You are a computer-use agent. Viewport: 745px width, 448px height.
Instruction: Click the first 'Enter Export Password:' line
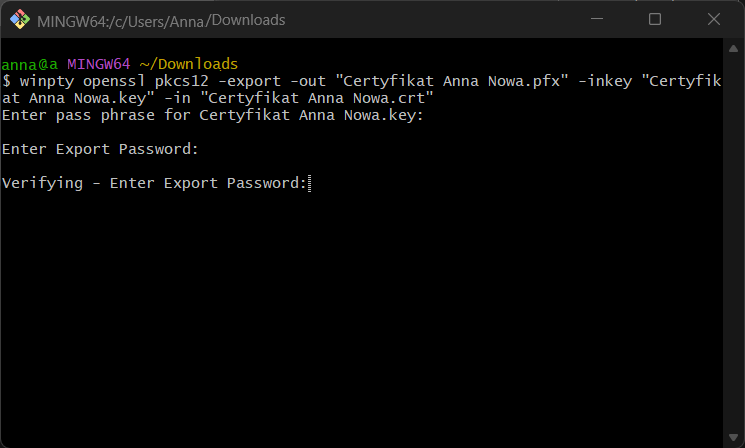coord(100,149)
